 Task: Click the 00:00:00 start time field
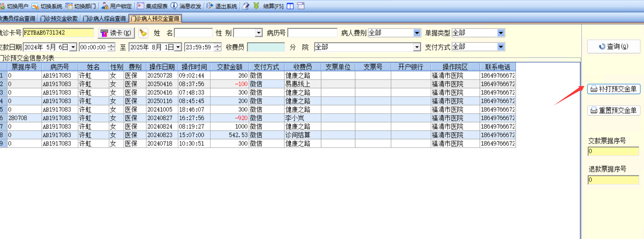pyautogui.click(x=94, y=47)
